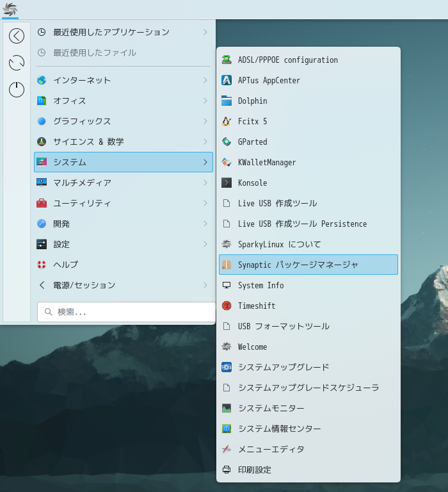Click the サイエンス & 数学 label

click(x=88, y=142)
